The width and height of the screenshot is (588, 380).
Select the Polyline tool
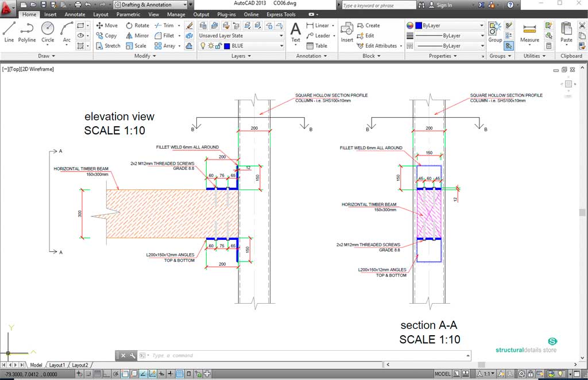(26, 33)
